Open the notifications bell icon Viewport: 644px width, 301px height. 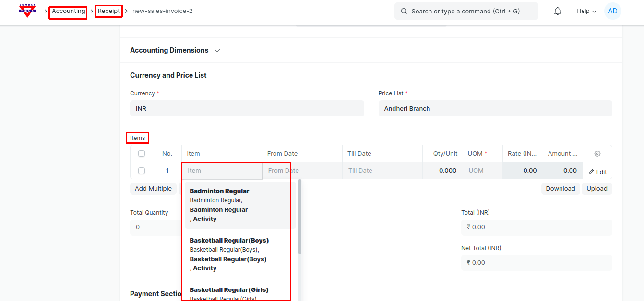tap(557, 11)
